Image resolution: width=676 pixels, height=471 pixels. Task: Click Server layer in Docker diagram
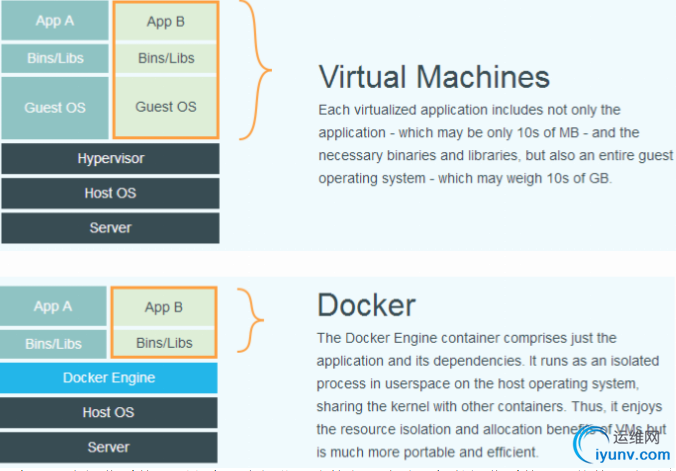tap(109, 447)
